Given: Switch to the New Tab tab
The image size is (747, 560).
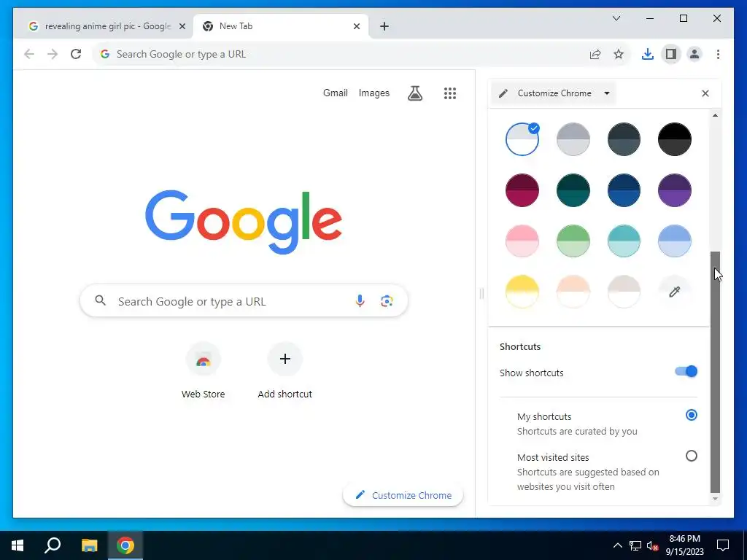Looking at the screenshot, I should point(281,26).
